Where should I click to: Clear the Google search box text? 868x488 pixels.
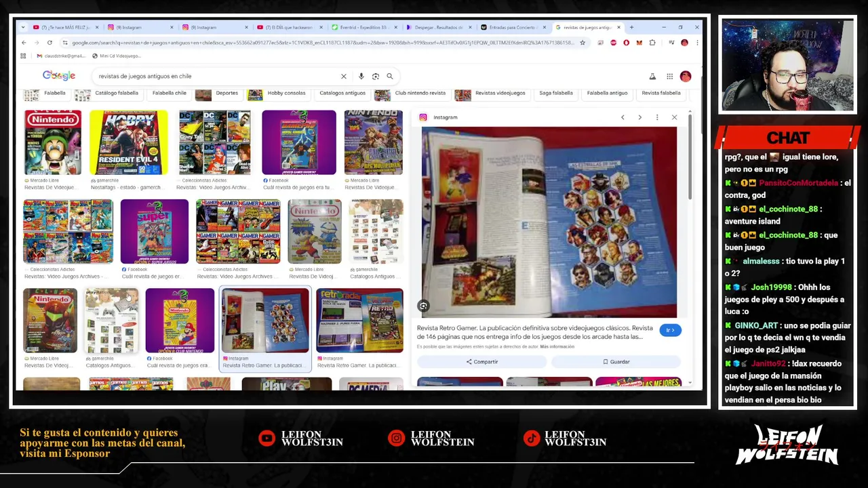tap(343, 77)
